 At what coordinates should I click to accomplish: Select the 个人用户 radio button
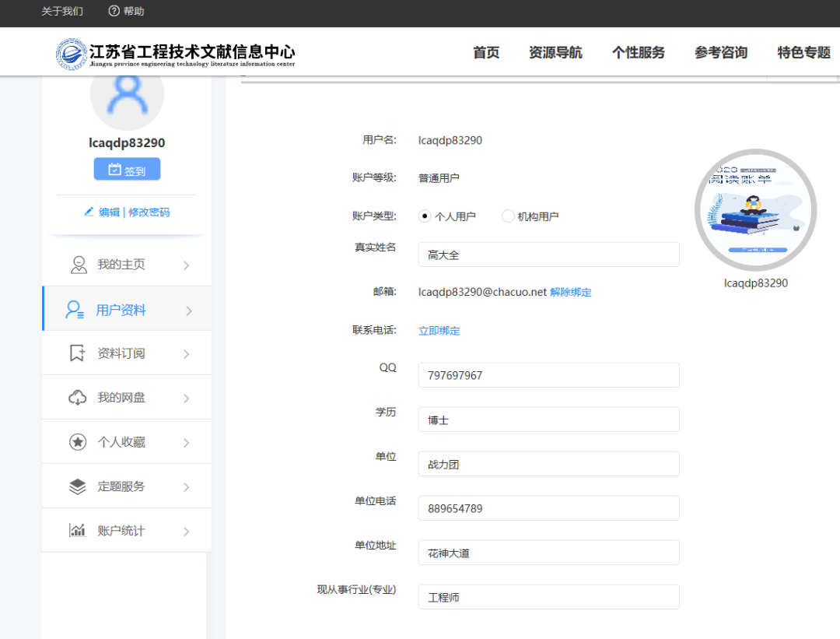pyautogui.click(x=425, y=216)
